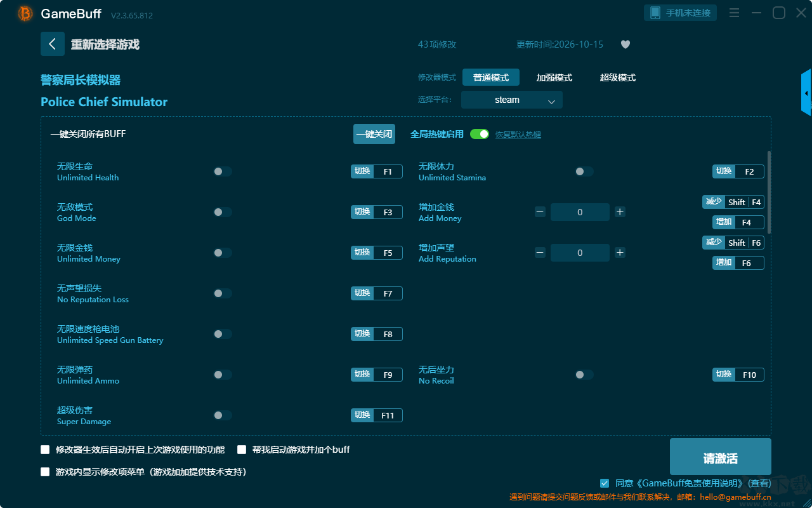Switch to 加强模式 mode tab

[554, 77]
